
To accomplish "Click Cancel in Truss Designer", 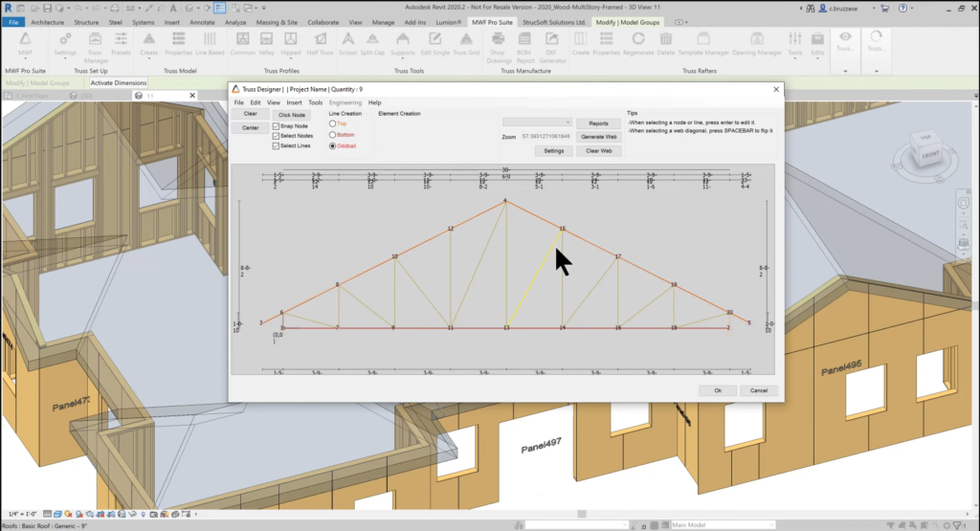I will click(x=759, y=390).
